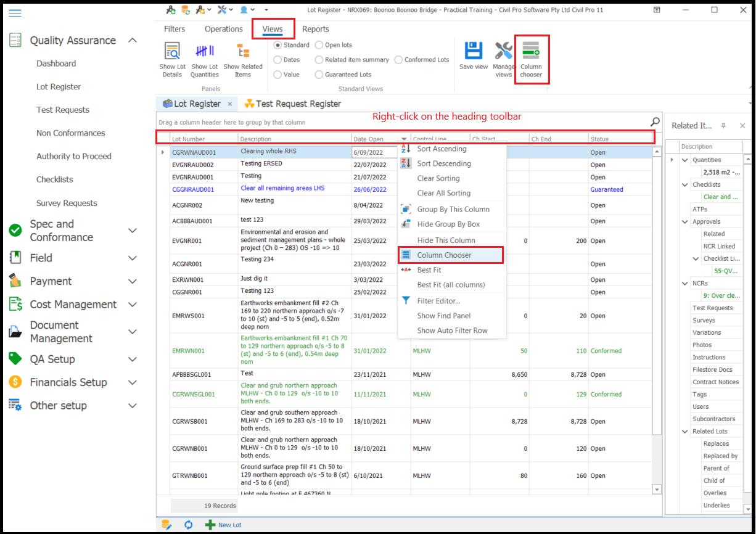This screenshot has height=534, width=756.
Task: Click the Save view disk icon
Action: tap(473, 51)
